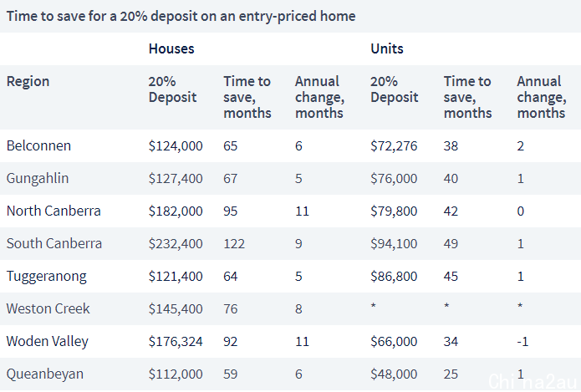Viewport: 581px width, 392px height.
Task: Select the $48,000 unit deposit value
Action: click(394, 374)
